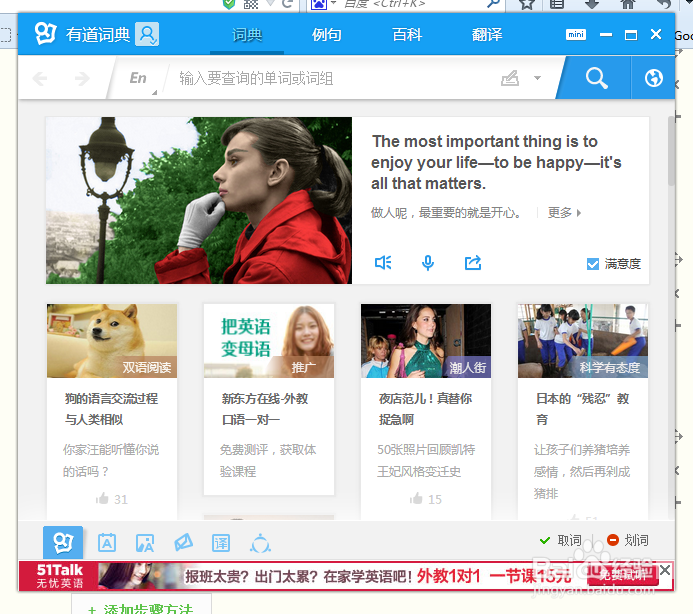The height and width of the screenshot is (614, 693).
Task: Open 更多 for more daily sentences
Action: tap(564, 213)
